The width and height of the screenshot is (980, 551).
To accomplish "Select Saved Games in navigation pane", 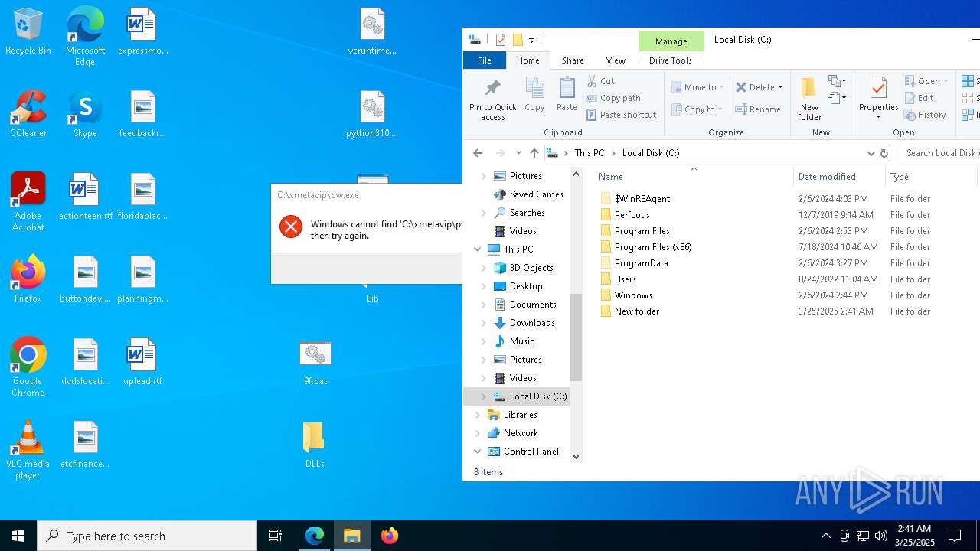I will click(528, 194).
